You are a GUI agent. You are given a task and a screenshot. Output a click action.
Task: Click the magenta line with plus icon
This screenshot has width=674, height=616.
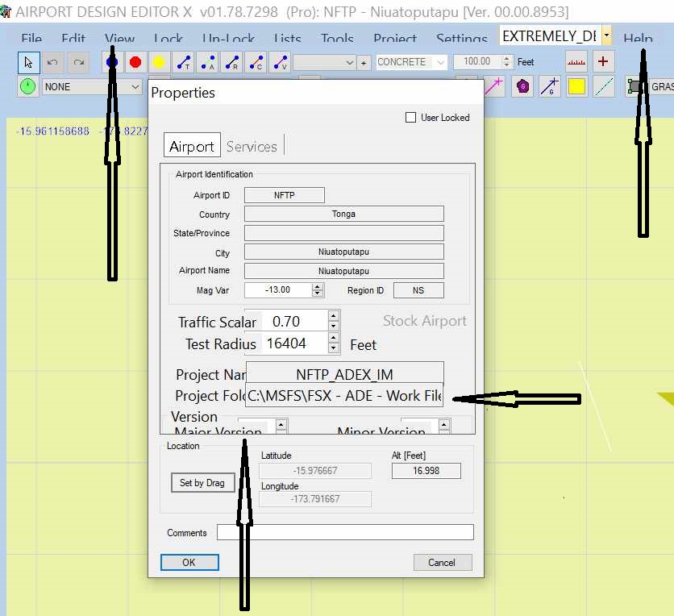coord(494,87)
